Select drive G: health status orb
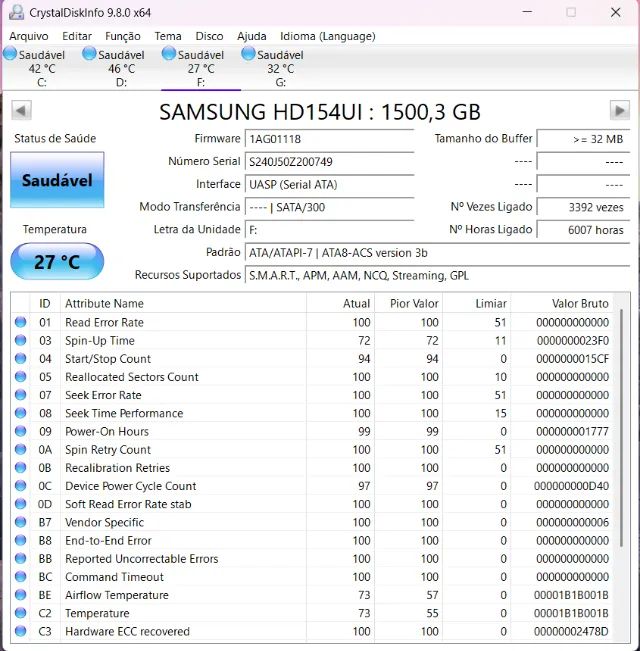Viewport: 640px width, 651px height. [248, 54]
